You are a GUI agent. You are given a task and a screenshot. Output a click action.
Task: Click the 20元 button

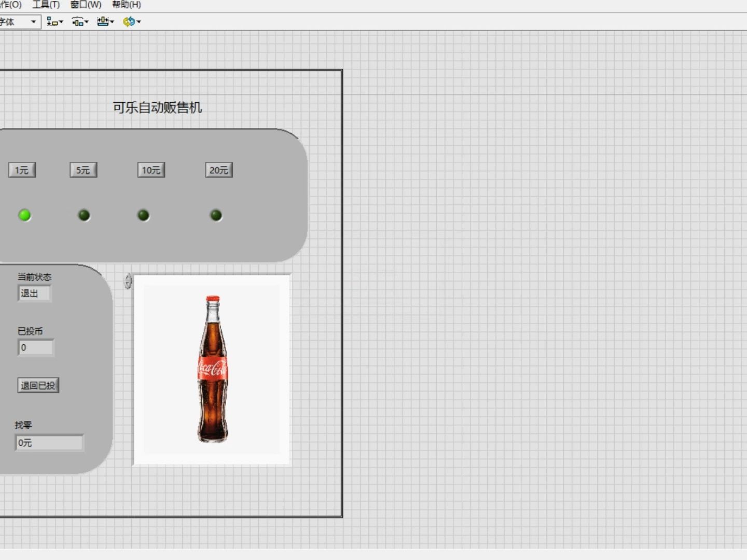pyautogui.click(x=219, y=170)
